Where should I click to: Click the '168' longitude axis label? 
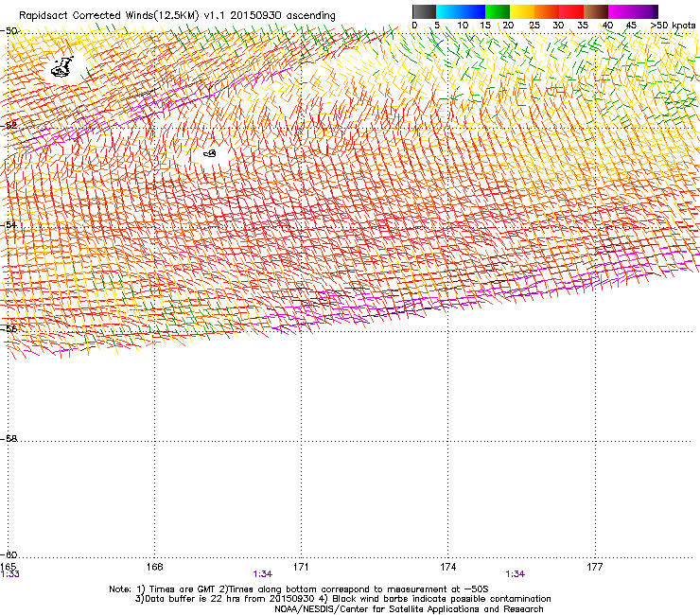pyautogui.click(x=154, y=567)
